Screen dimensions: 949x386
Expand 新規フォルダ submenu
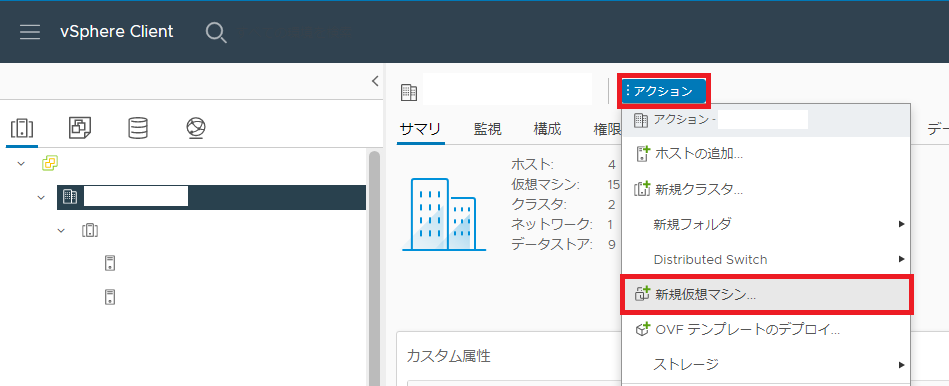click(x=766, y=224)
